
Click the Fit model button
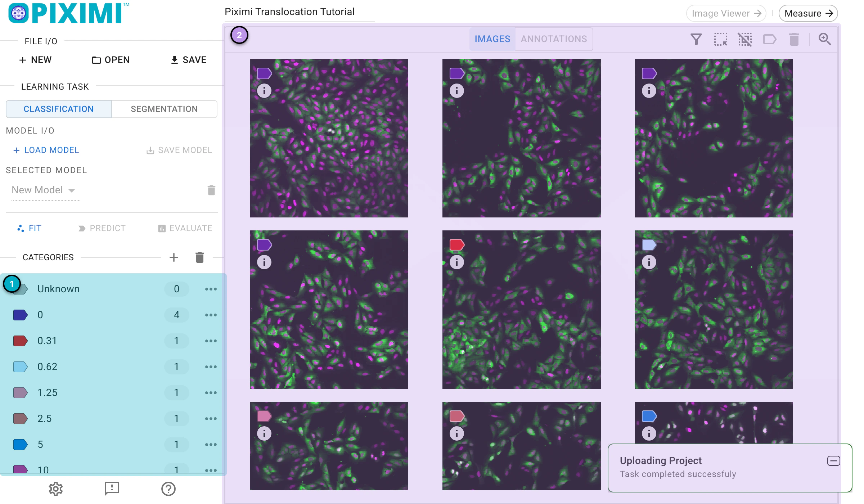pyautogui.click(x=30, y=228)
